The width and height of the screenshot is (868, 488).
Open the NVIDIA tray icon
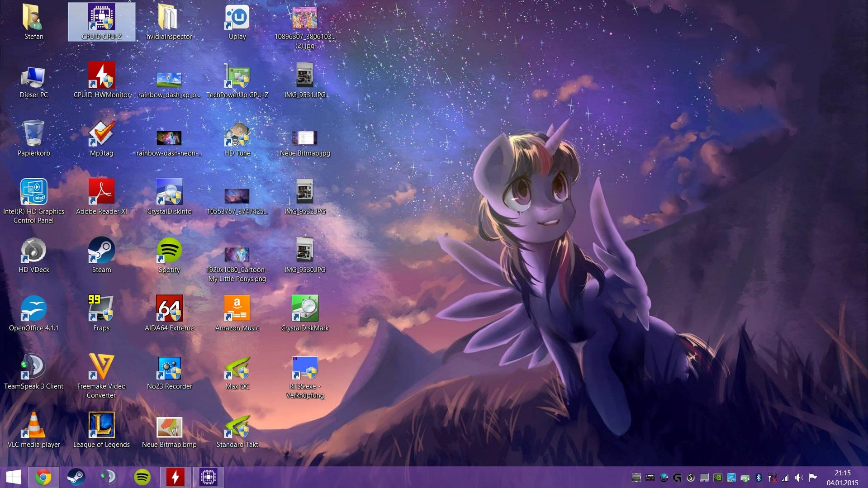coord(718,478)
